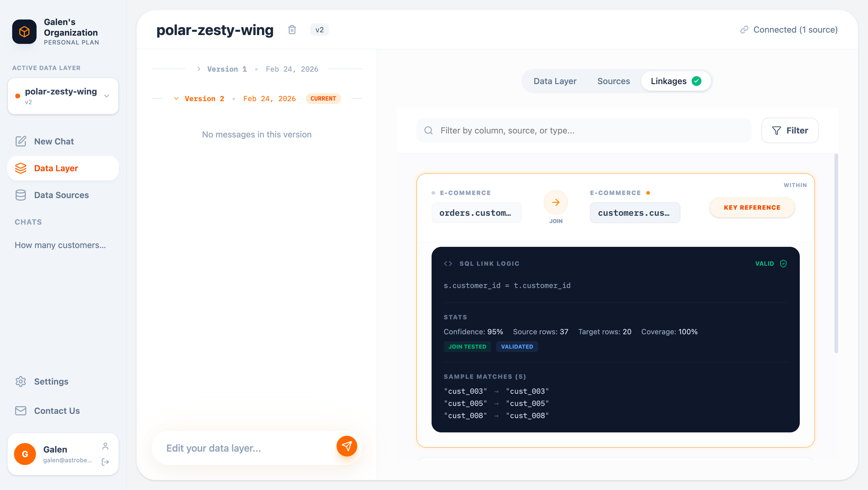Image resolution: width=868 pixels, height=490 pixels.
Task: Click the Filter button
Action: pyautogui.click(x=789, y=130)
